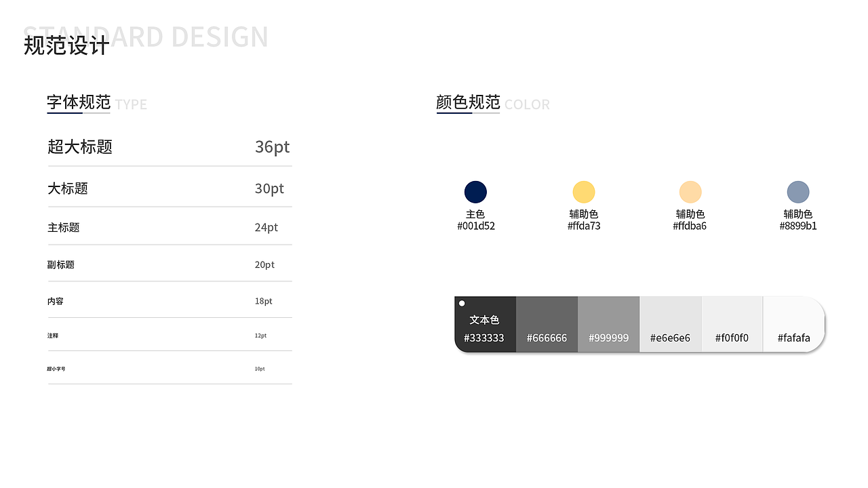Click the 规范设计 page title
868x488 pixels.
66,45
